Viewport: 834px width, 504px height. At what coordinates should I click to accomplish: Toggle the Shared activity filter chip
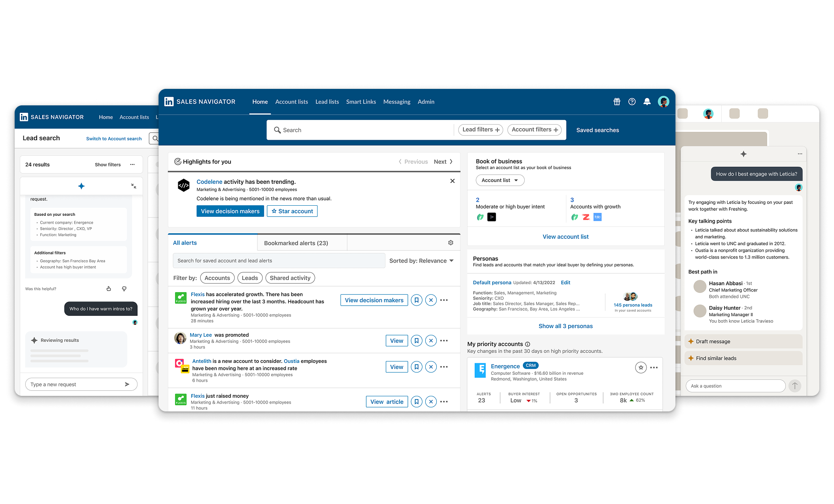click(x=290, y=278)
